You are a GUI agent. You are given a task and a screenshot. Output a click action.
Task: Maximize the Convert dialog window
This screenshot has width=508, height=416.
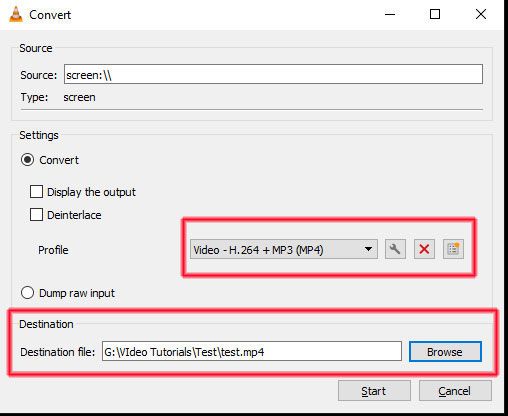point(435,14)
